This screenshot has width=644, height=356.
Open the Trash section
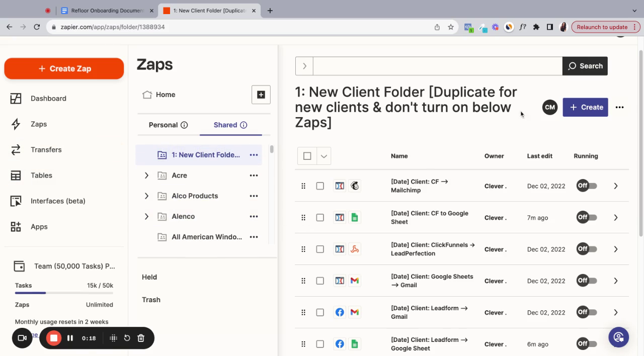point(151,300)
